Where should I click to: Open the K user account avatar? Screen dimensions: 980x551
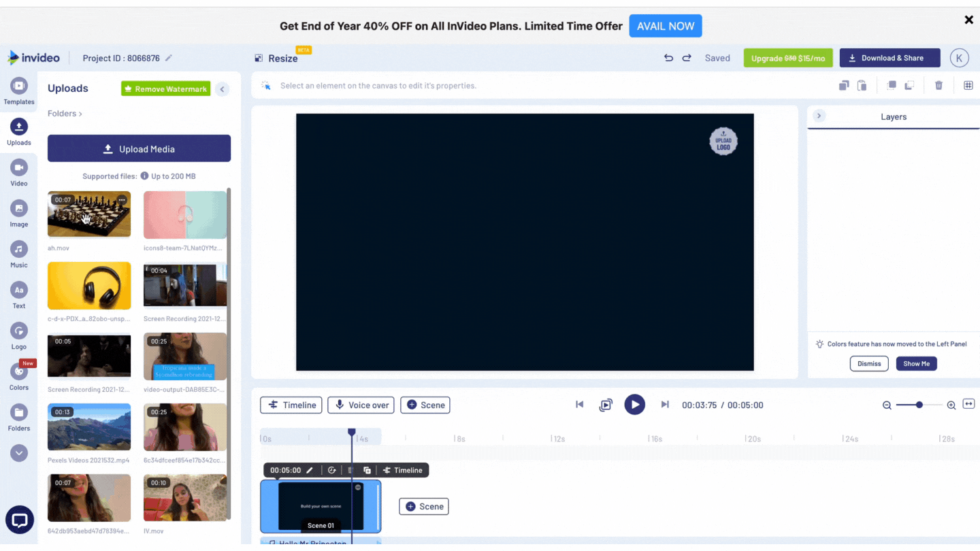point(959,59)
